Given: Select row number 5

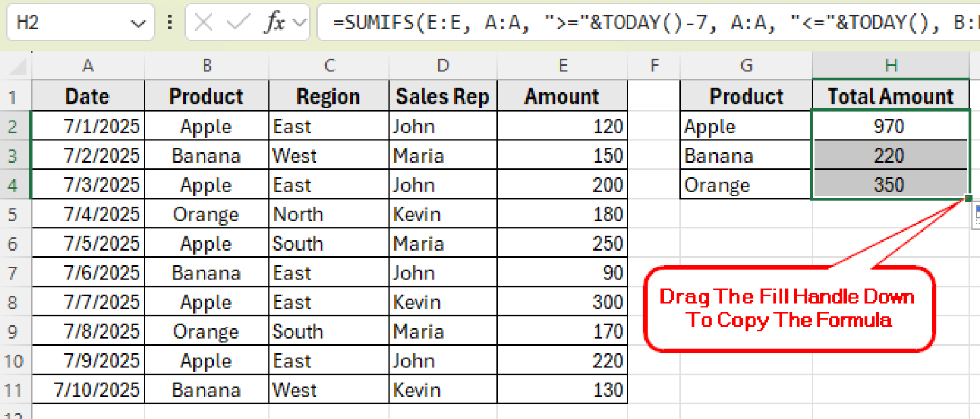Looking at the screenshot, I should (x=14, y=214).
